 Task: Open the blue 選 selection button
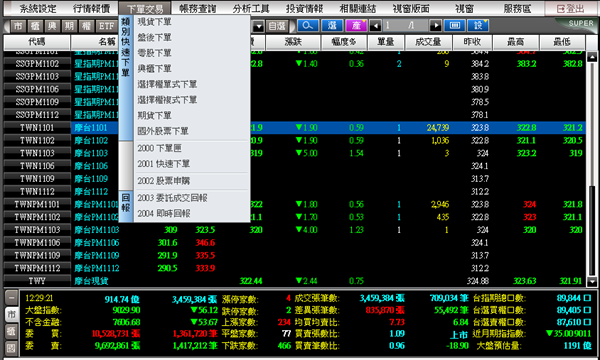(x=332, y=26)
